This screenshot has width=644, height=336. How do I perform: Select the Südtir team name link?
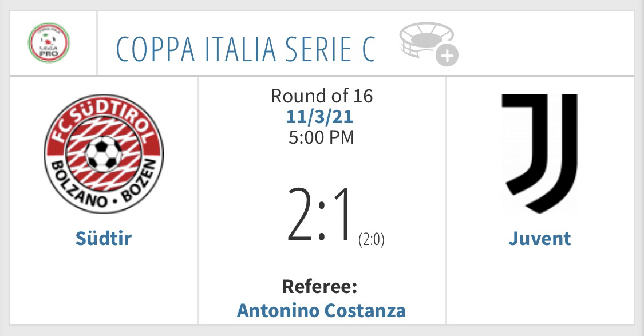pos(104,238)
